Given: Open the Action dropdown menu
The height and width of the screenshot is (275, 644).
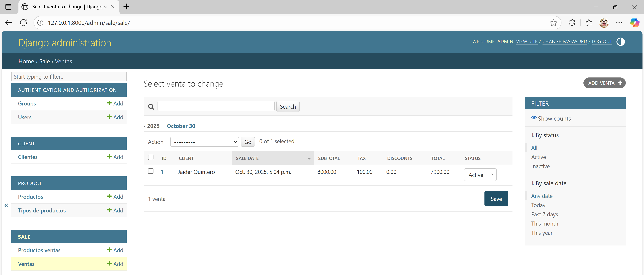Looking at the screenshot, I should pos(204,142).
